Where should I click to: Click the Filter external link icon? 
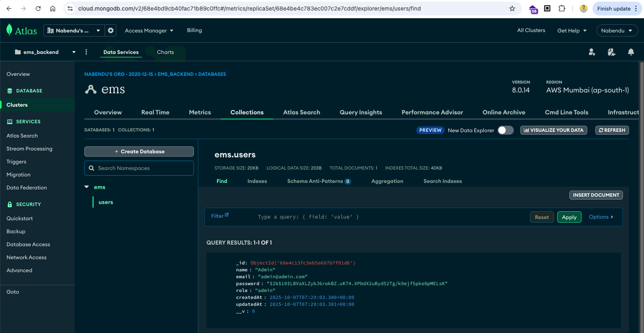(x=227, y=215)
